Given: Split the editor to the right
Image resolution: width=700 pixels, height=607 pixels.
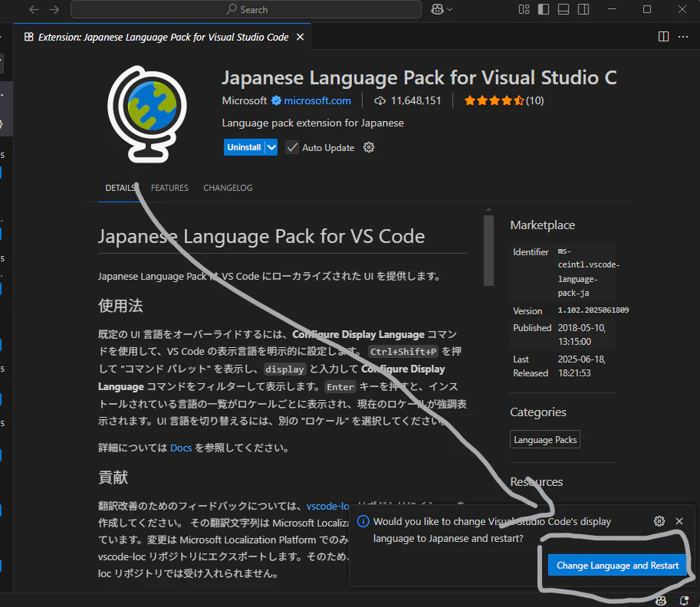Looking at the screenshot, I should click(663, 37).
